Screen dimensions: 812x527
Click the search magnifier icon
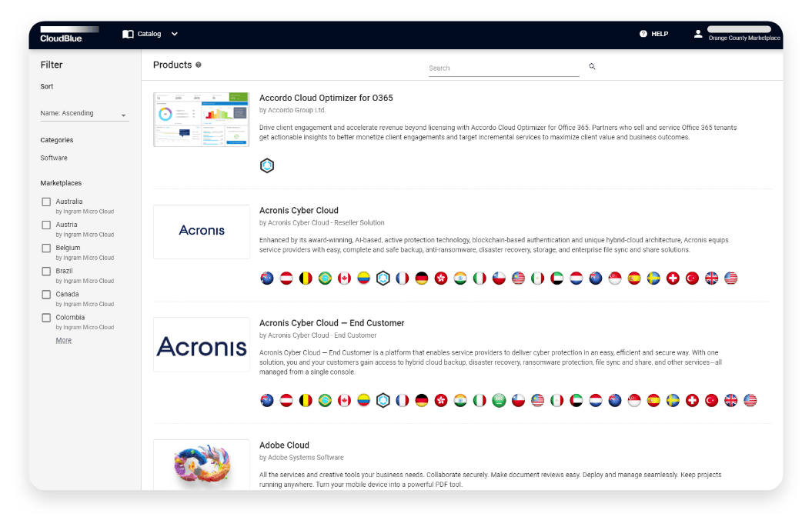592,66
